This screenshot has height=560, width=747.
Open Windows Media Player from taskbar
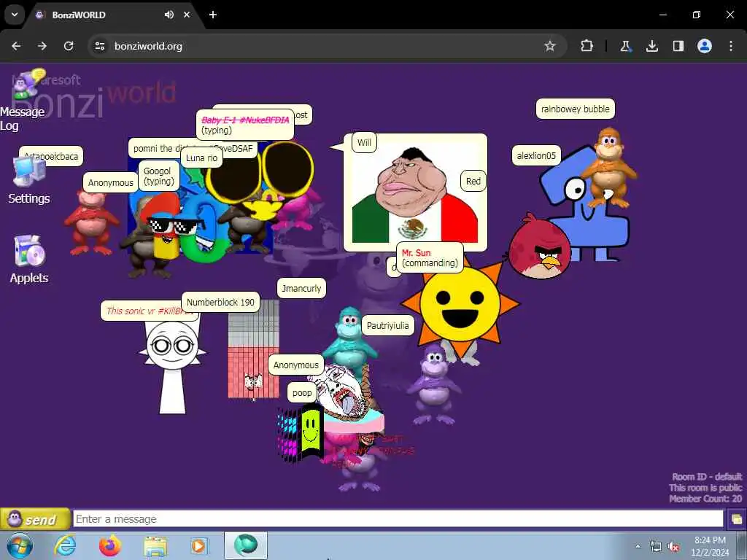[198, 545]
